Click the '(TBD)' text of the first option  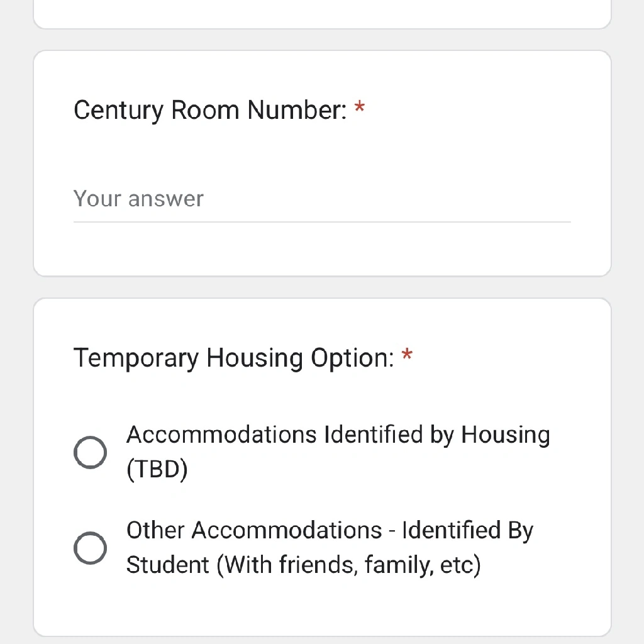tap(157, 469)
